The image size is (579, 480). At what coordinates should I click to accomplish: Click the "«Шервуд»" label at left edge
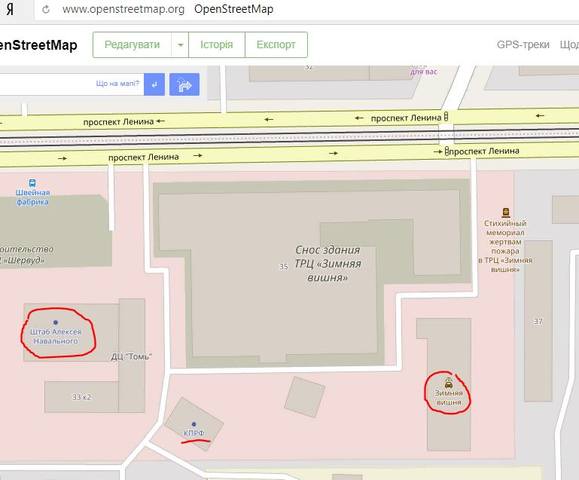25,260
